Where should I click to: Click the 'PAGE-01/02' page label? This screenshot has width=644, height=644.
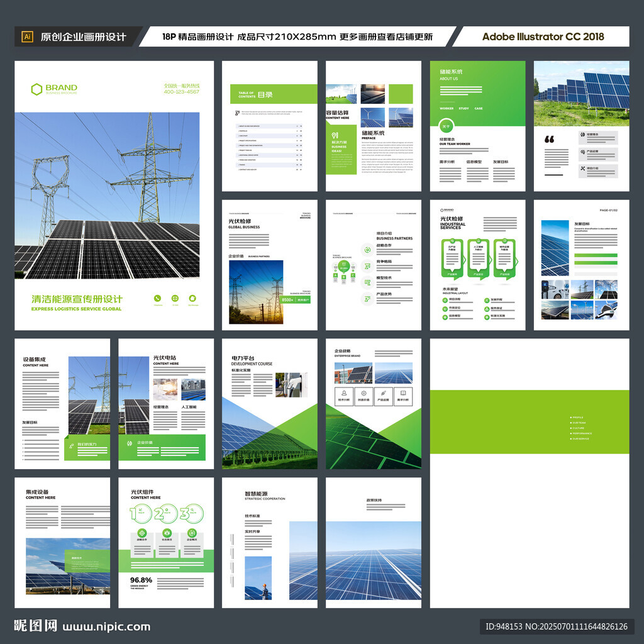click(x=608, y=210)
